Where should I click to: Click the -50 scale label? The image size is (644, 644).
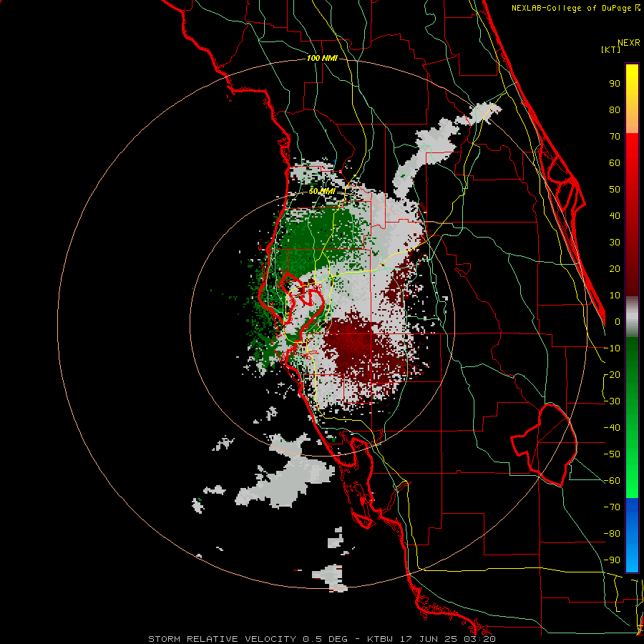[612, 454]
